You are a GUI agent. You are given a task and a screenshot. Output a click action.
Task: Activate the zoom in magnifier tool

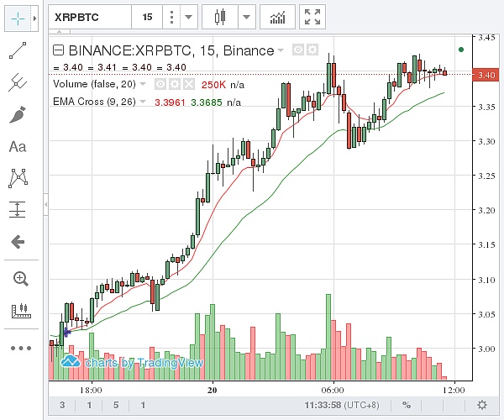[x=20, y=279]
